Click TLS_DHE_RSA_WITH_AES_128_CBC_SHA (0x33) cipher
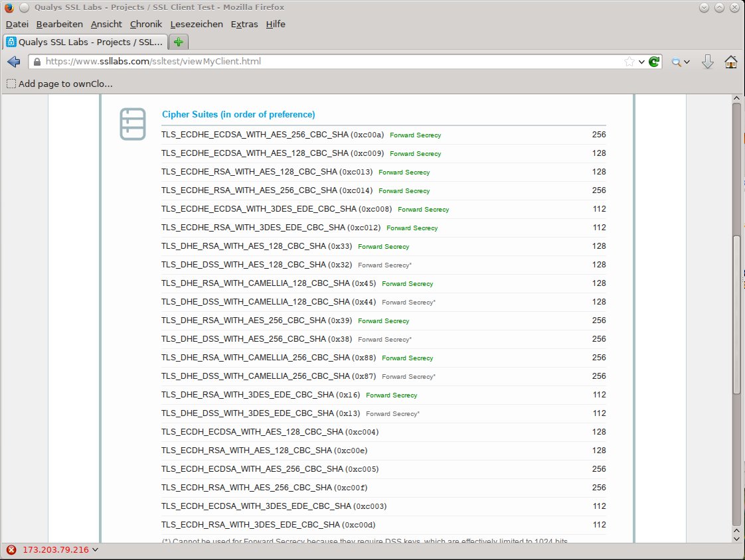The height and width of the screenshot is (560, 745). point(256,246)
